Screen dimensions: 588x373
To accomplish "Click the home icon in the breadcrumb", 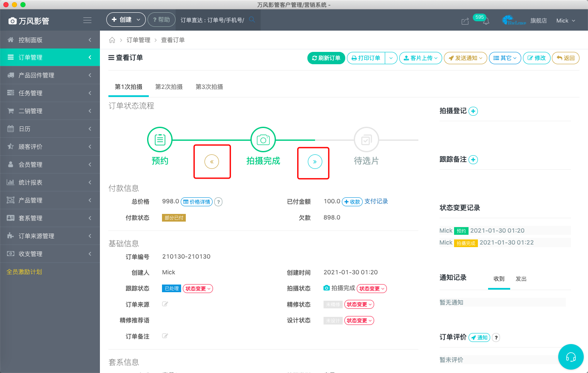I will click(x=112, y=40).
